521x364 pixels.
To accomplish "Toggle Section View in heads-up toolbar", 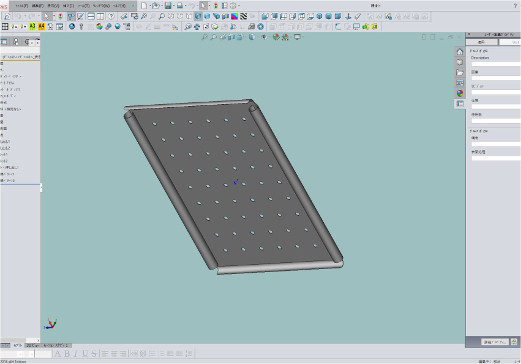I will tap(231, 37).
